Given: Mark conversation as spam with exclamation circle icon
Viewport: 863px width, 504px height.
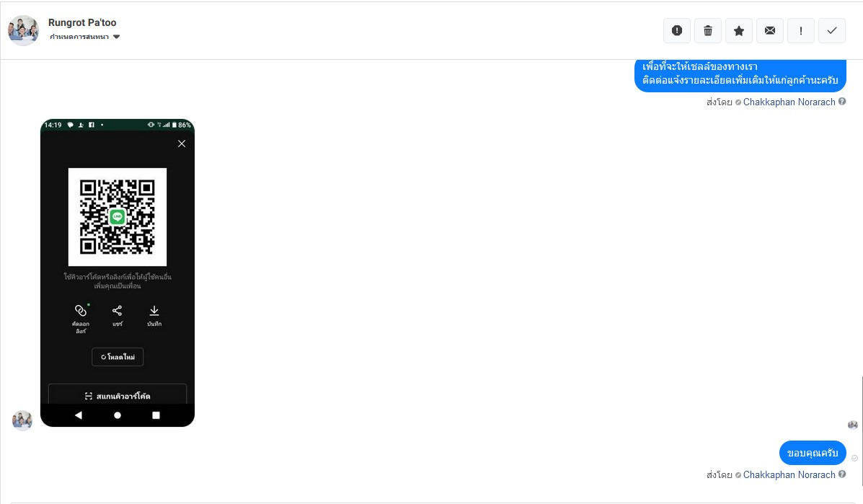Looking at the screenshot, I should 677,30.
